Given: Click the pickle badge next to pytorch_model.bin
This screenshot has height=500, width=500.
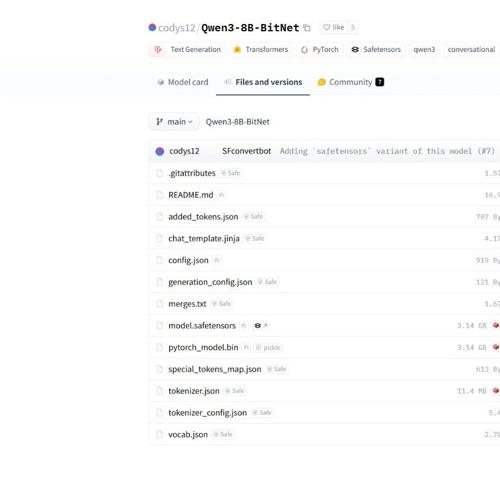Looking at the screenshot, I should pyautogui.click(x=268, y=348).
